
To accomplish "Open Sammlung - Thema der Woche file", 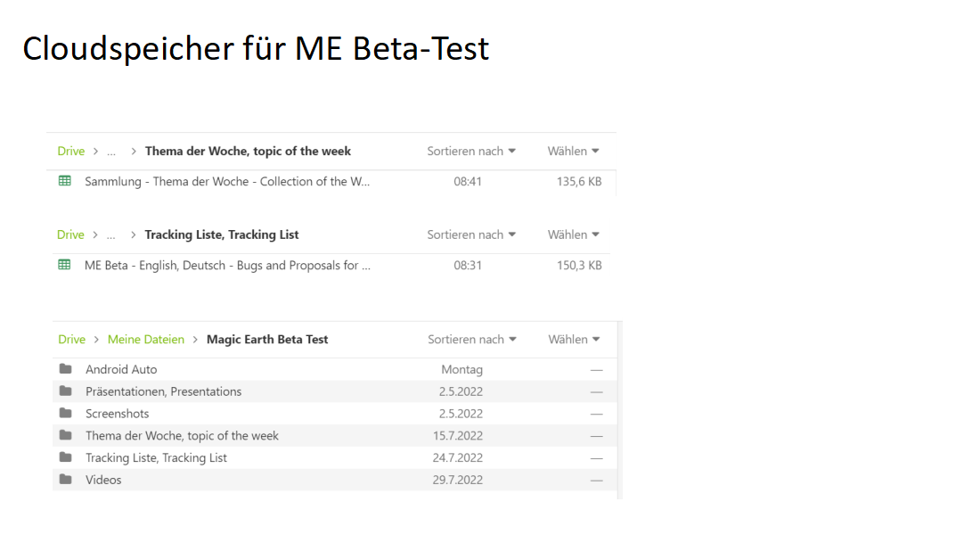I will (x=227, y=182).
